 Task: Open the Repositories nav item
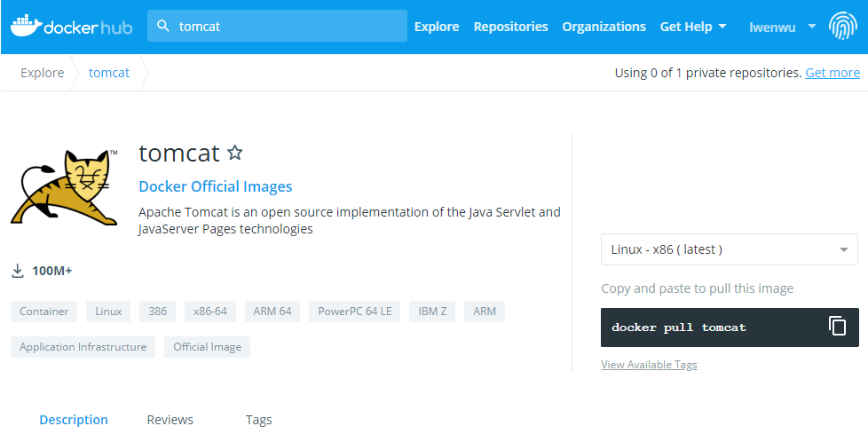[x=510, y=27]
